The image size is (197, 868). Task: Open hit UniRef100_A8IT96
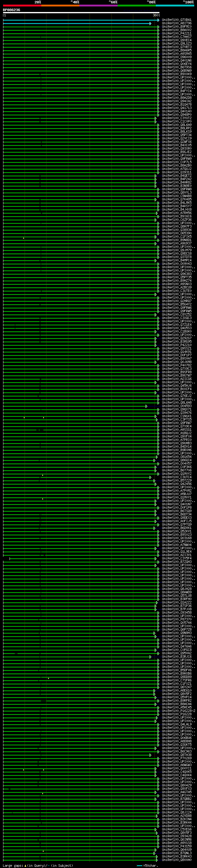click(177, 23)
